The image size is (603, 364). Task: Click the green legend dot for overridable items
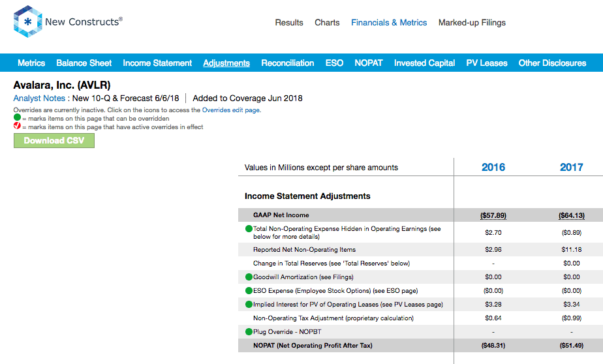pos(17,117)
